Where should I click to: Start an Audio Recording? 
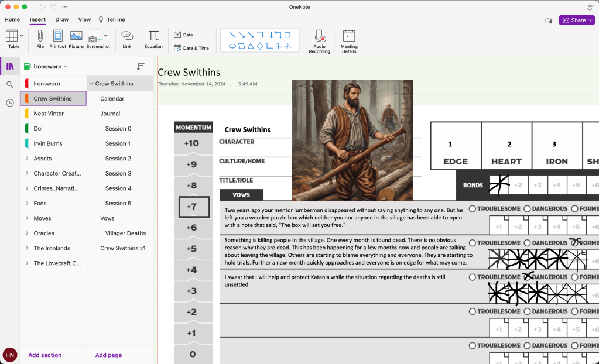click(319, 36)
